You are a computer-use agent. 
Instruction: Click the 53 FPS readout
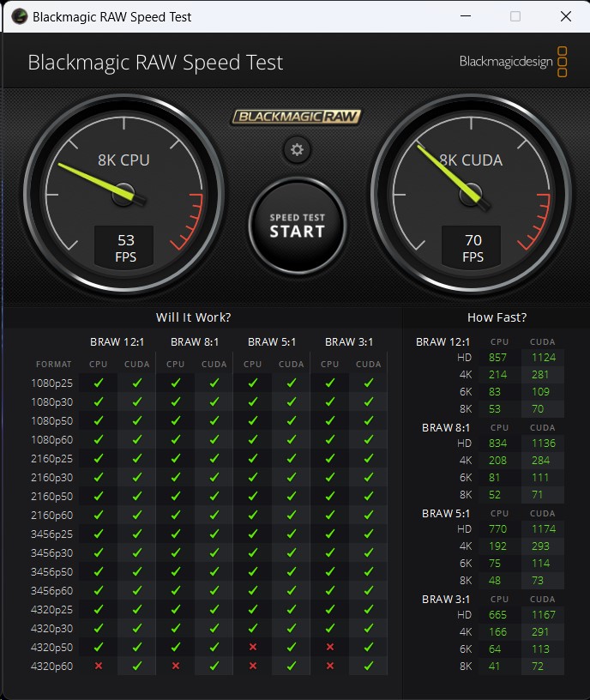pos(124,247)
